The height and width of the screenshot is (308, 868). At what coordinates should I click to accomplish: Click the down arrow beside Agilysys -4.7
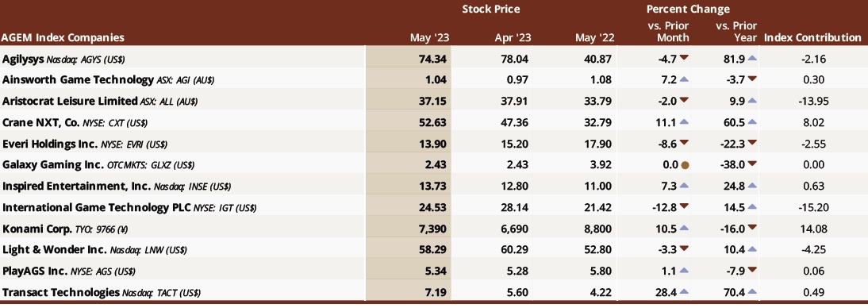pos(685,58)
